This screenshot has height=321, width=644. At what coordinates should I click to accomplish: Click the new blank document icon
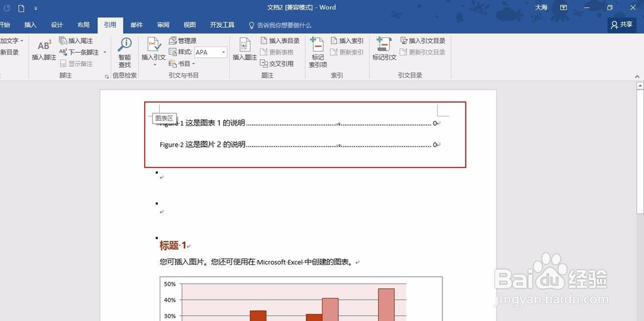[21, 8]
